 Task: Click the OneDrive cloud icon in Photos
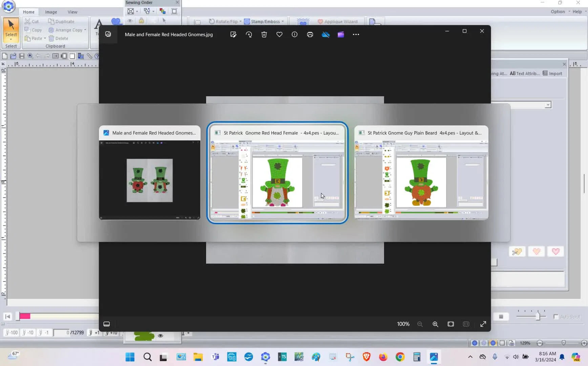click(325, 34)
